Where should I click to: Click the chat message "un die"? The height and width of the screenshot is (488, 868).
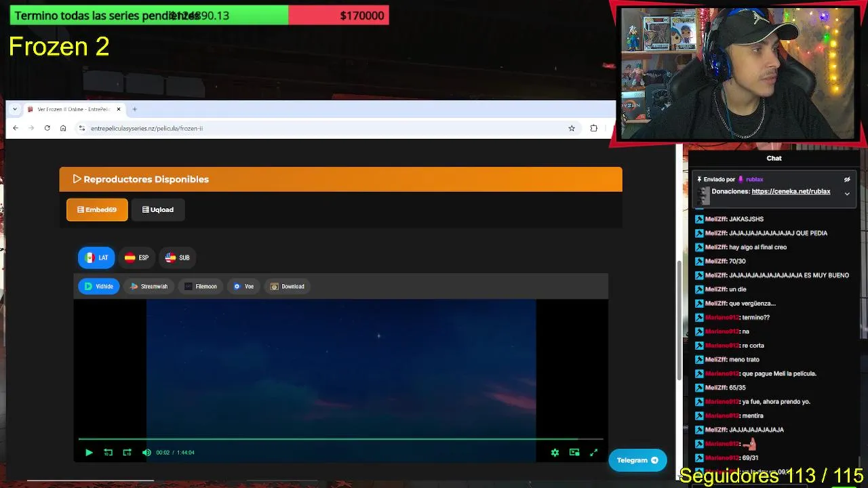(737, 289)
